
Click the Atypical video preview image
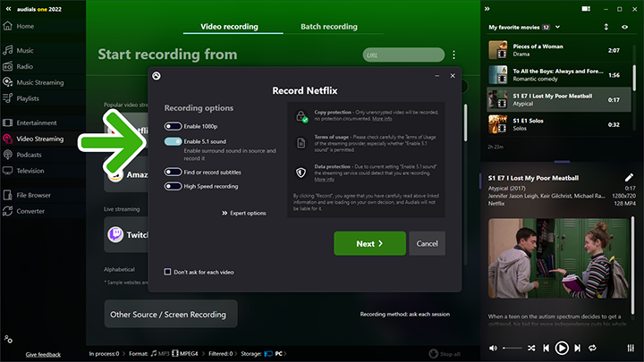click(558, 258)
